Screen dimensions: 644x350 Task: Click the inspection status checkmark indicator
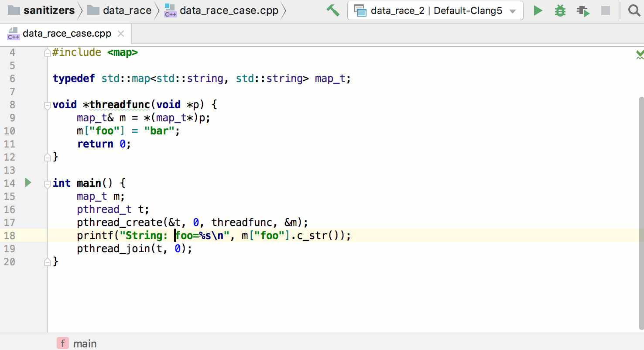639,54
